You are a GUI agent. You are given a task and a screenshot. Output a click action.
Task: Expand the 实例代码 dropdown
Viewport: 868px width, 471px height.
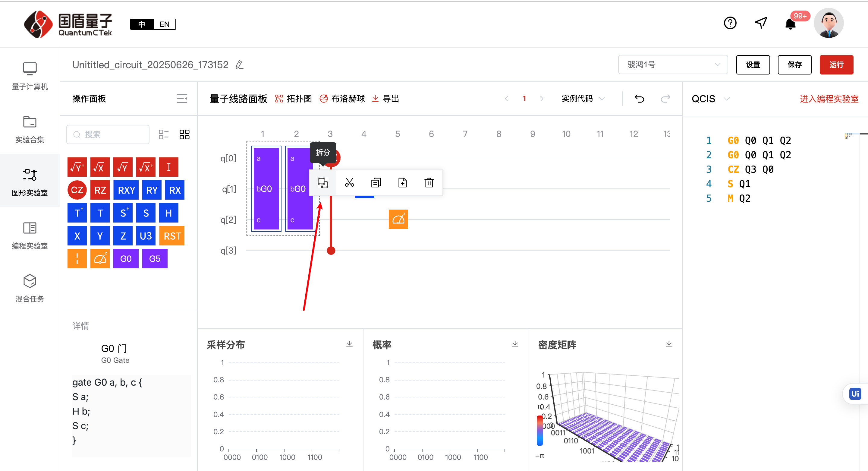[x=583, y=99]
